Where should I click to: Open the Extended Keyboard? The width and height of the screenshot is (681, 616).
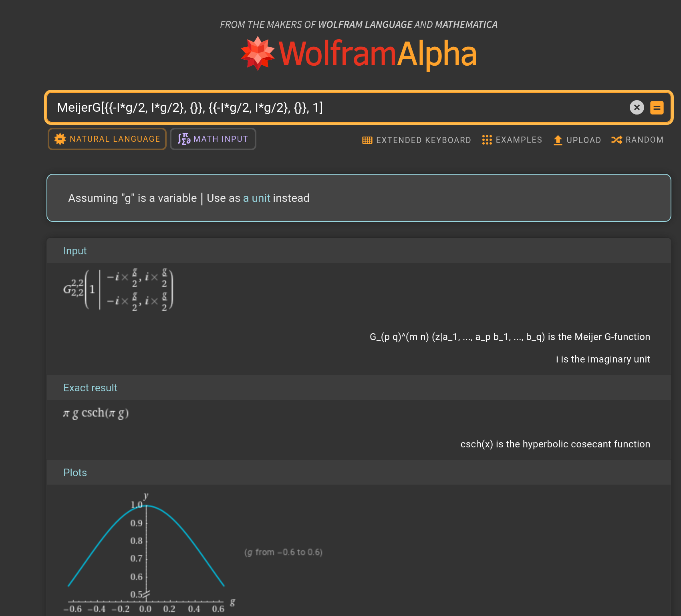[x=417, y=140]
